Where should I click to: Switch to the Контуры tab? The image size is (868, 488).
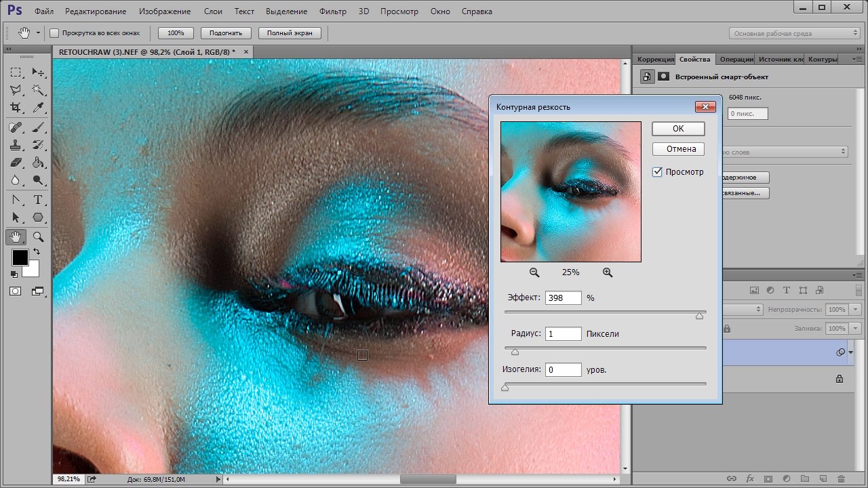coord(823,59)
